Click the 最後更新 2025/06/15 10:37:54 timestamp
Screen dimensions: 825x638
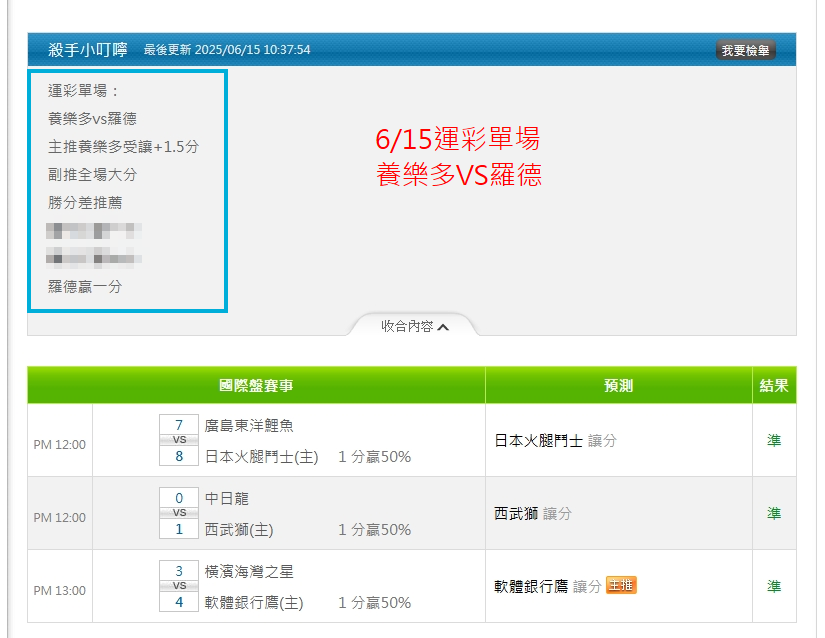[x=227, y=49]
